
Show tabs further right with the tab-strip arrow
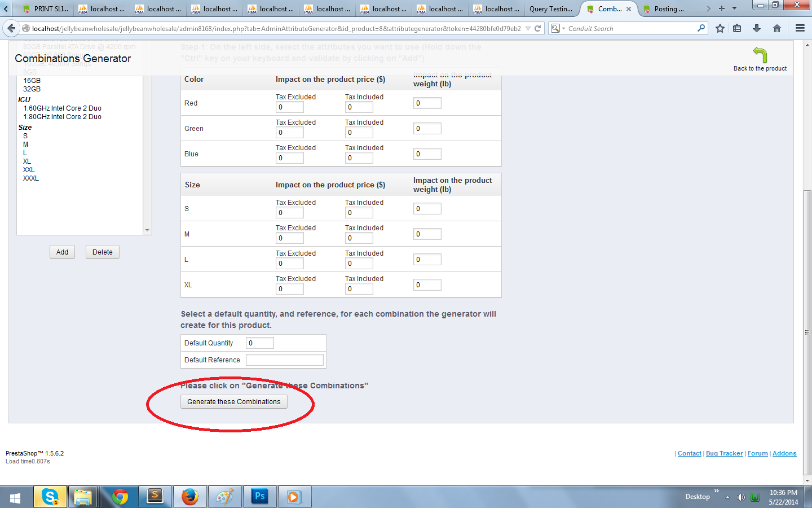[709, 8]
